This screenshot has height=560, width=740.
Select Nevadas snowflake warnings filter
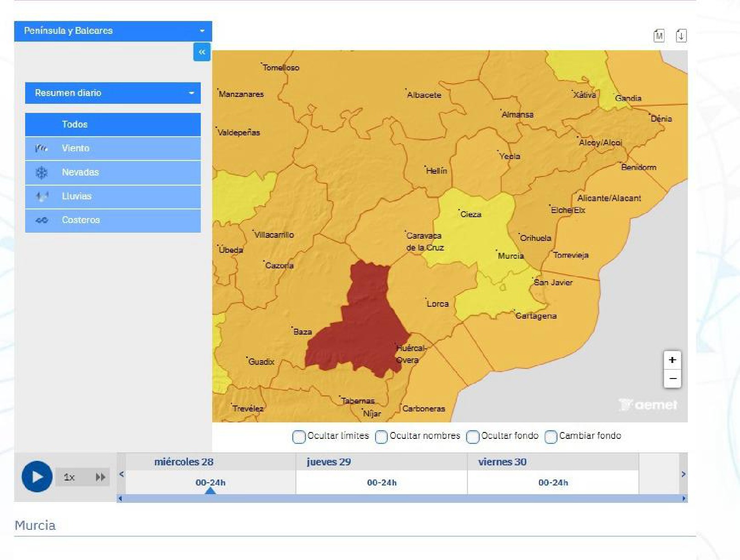[113, 172]
